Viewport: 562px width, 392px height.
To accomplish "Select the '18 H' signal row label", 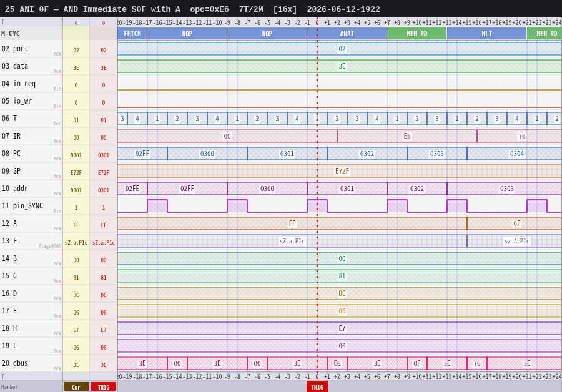I will [9, 328].
